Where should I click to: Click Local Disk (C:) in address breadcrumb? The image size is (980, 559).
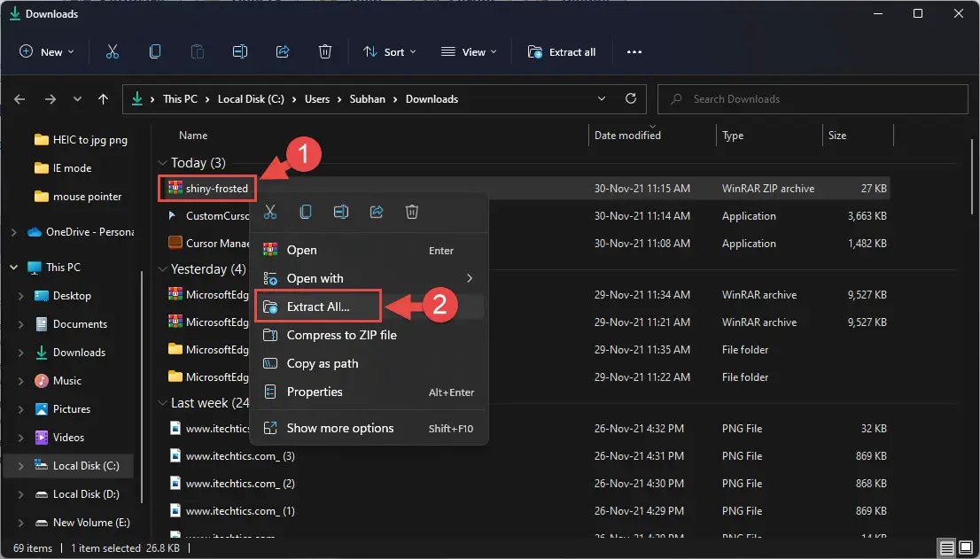tap(251, 98)
